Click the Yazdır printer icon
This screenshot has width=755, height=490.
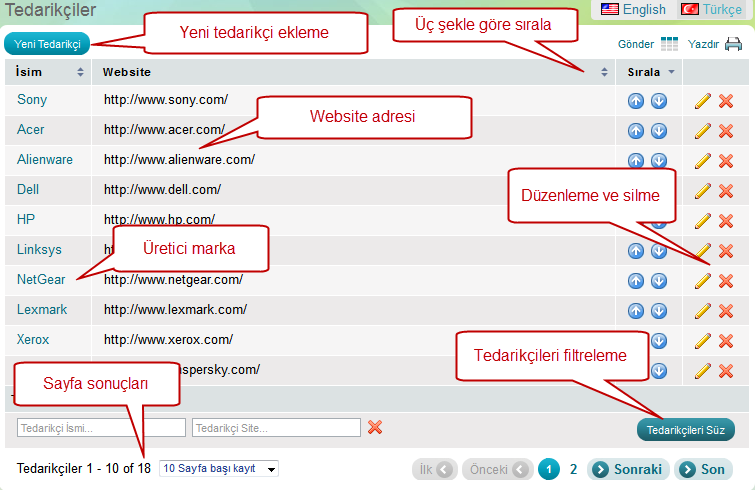(733, 44)
